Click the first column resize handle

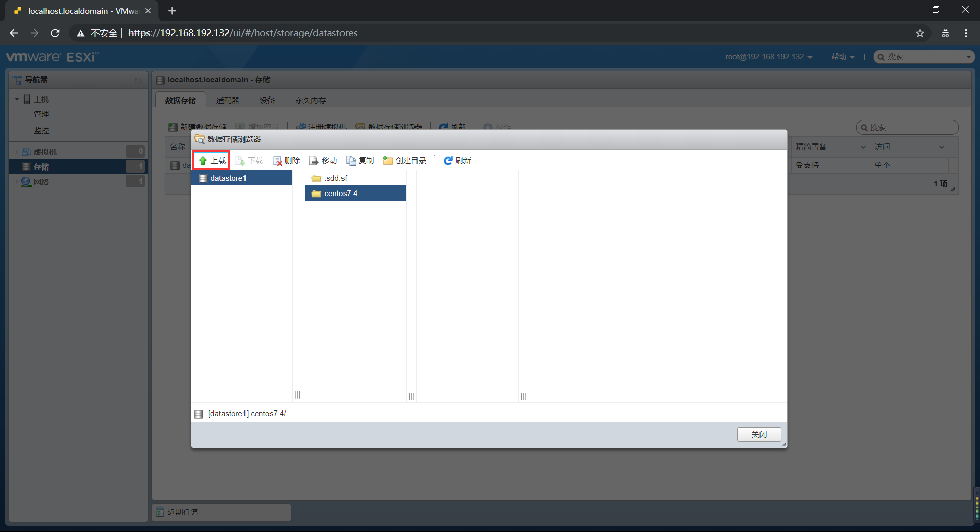click(298, 395)
